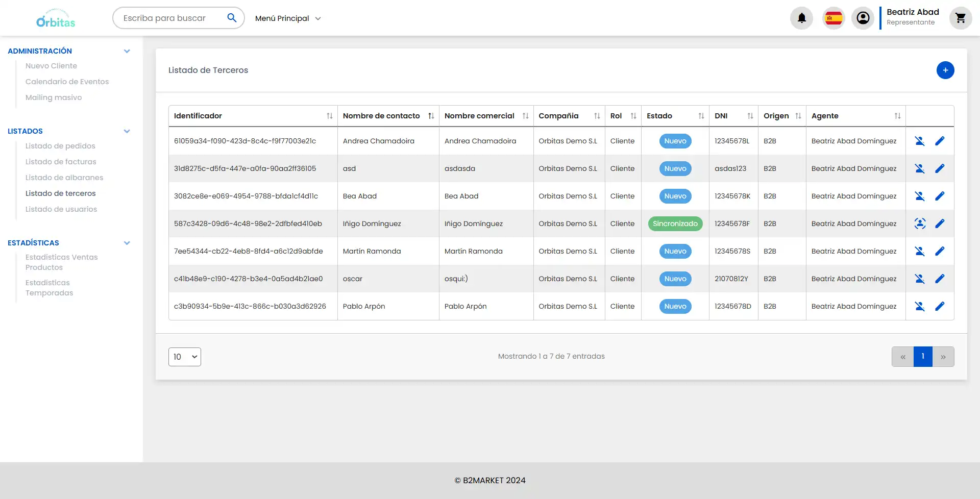Click the search magnifier icon
The width and height of the screenshot is (980, 499).
point(232,18)
